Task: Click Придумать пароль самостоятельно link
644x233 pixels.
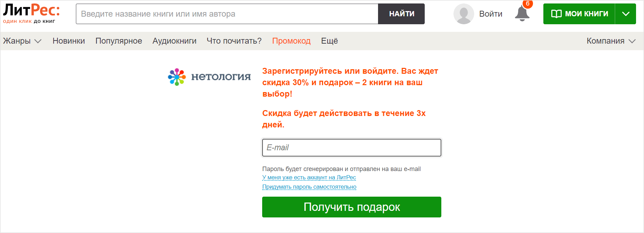Action: (x=309, y=187)
